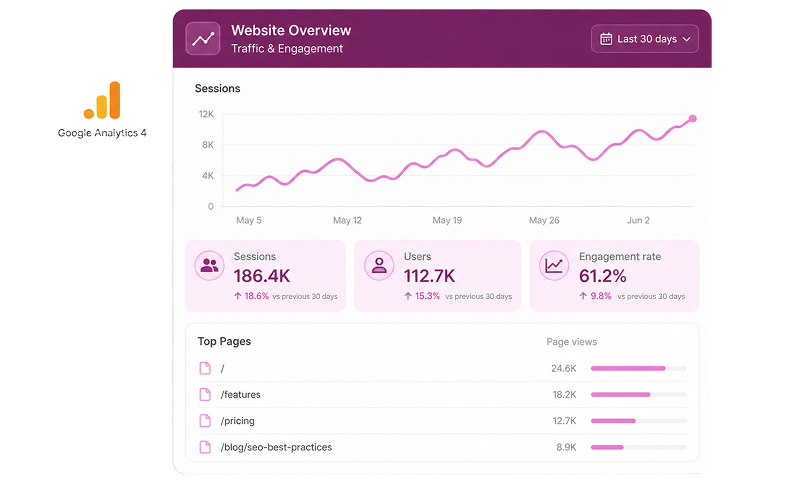Click the Top Pages heading
The image size is (800, 500).
click(224, 341)
